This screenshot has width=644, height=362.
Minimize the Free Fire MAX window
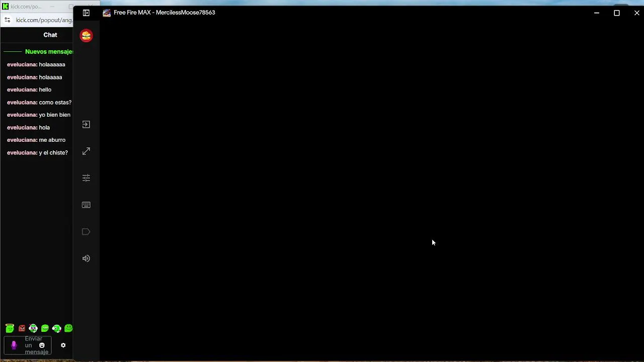(596, 13)
